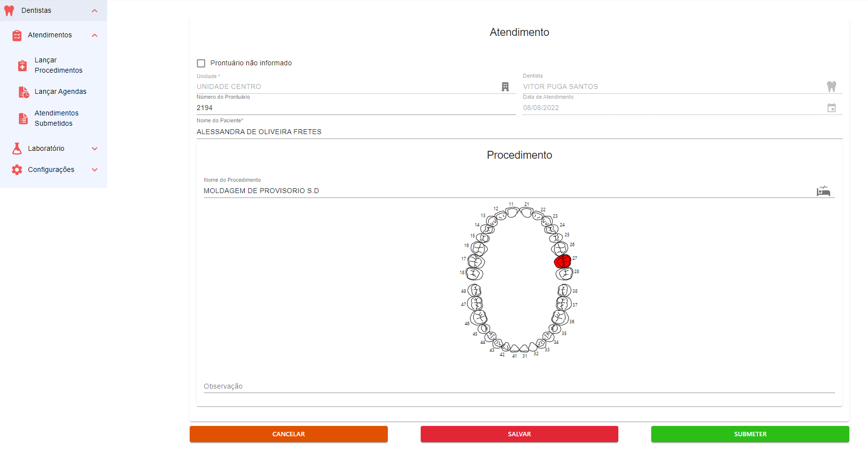This screenshot has width=868, height=451.
Task: Click the procedure icon in Nome do Procedimento
Action: 823,191
